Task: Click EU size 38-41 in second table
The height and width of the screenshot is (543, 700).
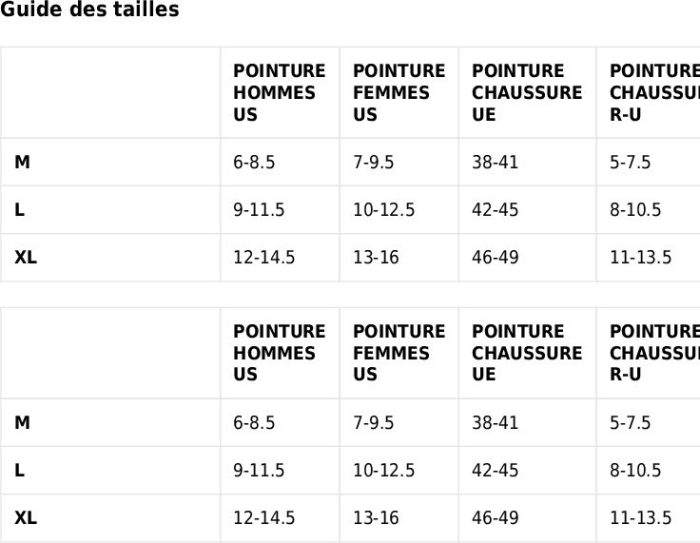Action: point(495,423)
